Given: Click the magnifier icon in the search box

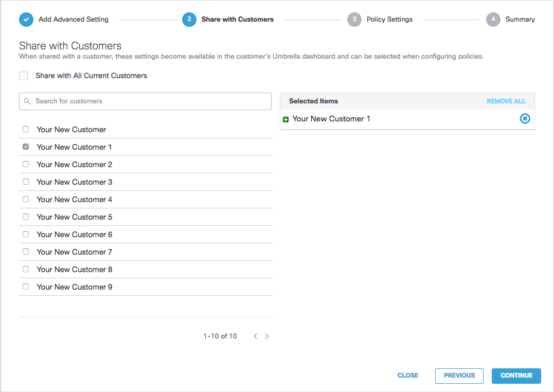Looking at the screenshot, I should [x=27, y=101].
